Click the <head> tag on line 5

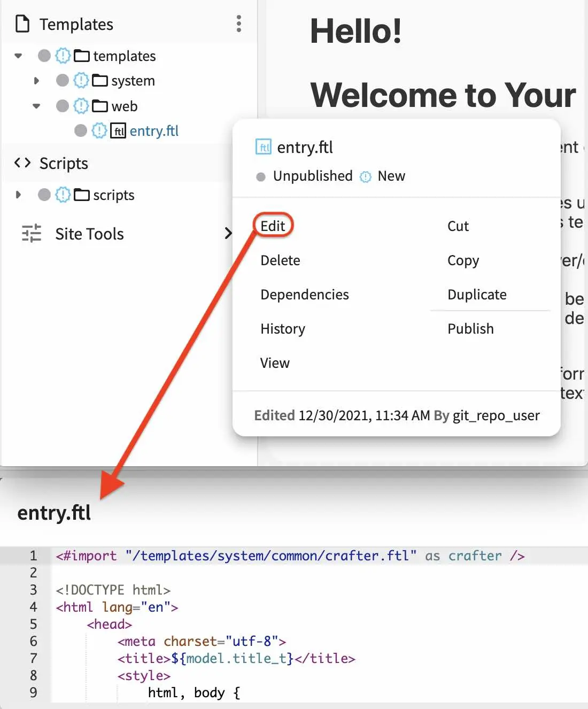click(x=109, y=624)
